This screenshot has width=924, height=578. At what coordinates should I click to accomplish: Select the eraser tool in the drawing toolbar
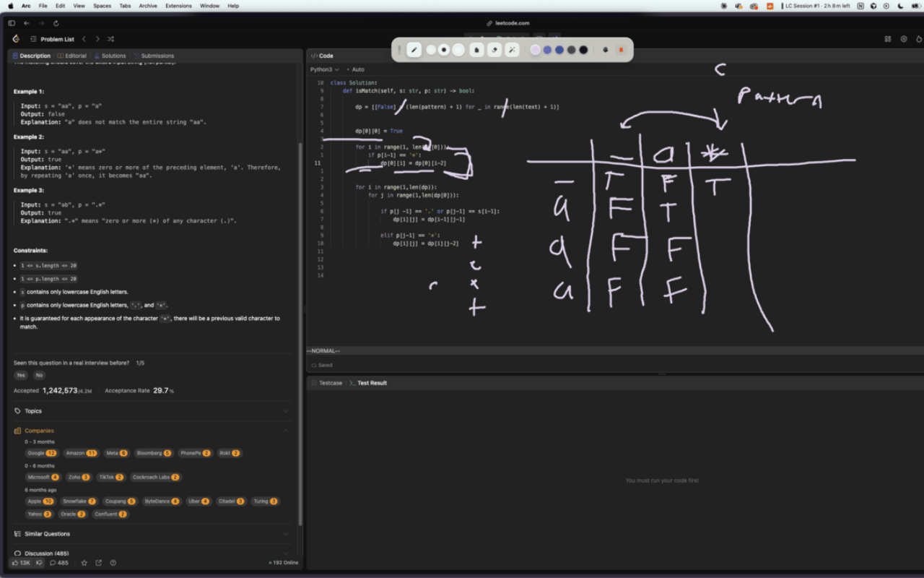pyautogui.click(x=494, y=50)
